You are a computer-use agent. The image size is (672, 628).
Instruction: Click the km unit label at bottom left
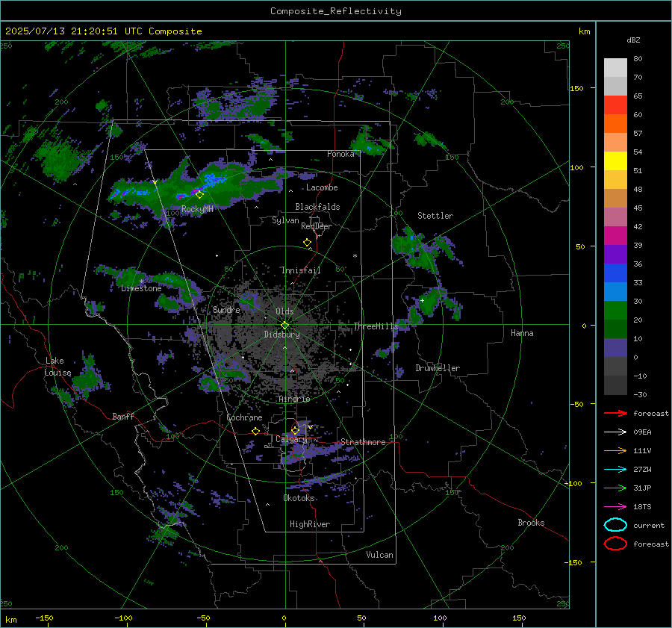click(x=10, y=620)
